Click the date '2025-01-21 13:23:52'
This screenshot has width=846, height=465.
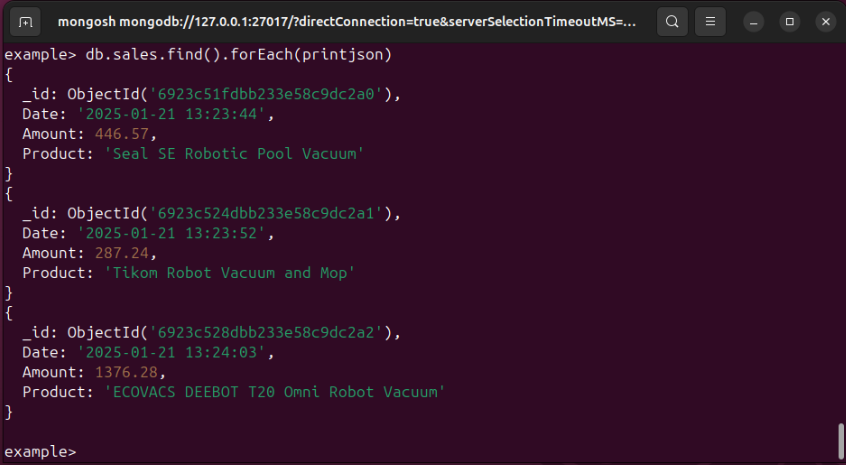click(170, 233)
